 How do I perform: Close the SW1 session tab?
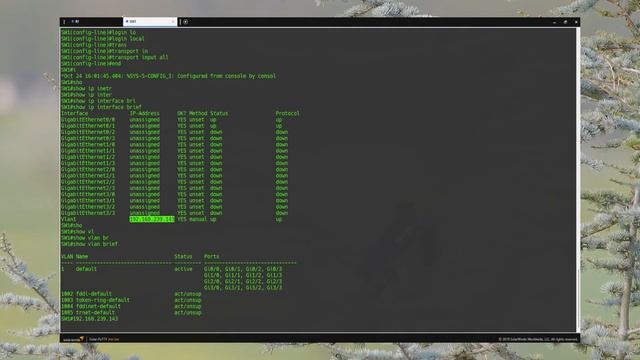point(173,22)
